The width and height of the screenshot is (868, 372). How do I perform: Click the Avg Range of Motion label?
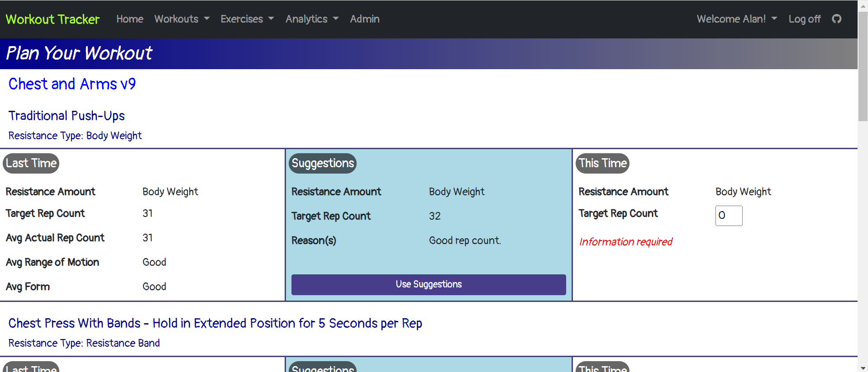[52, 262]
